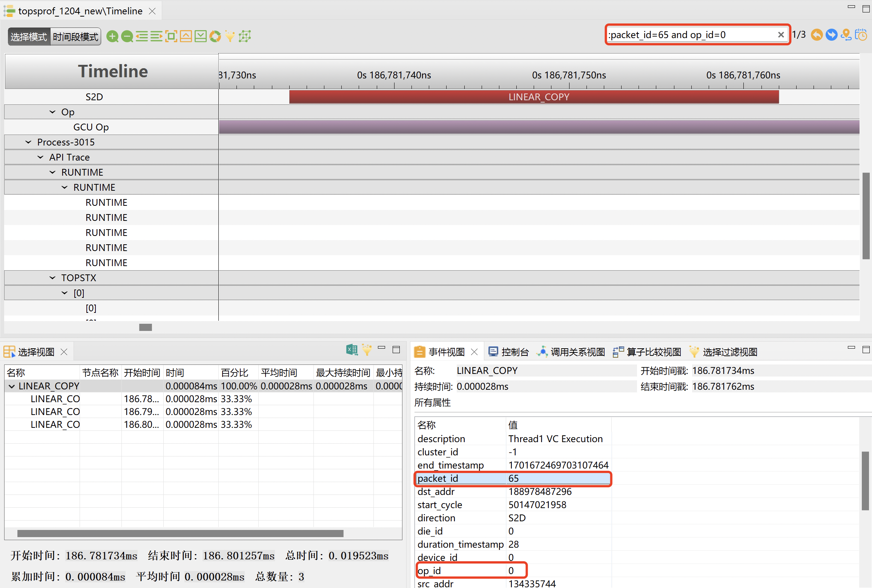The width and height of the screenshot is (872, 588).
Task: Minimize the selection view panel
Action: pyautogui.click(x=382, y=348)
